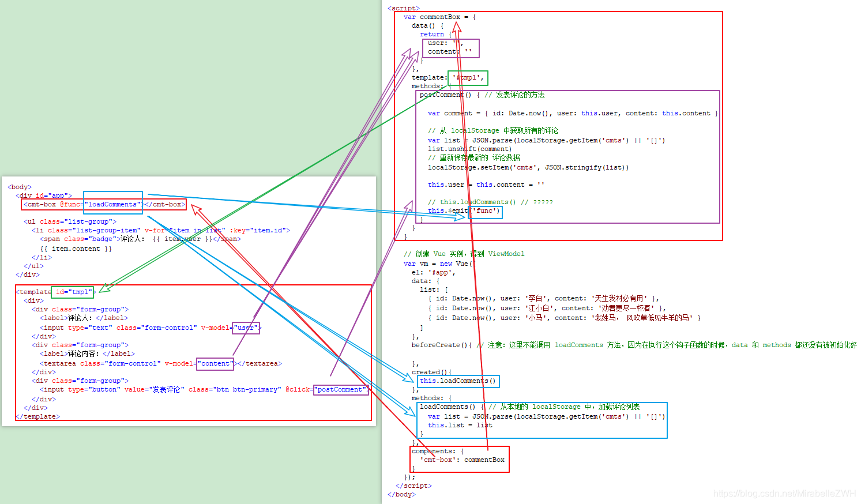The image size is (861, 504).
Task: Select the data() { function line
Action: (428, 25)
